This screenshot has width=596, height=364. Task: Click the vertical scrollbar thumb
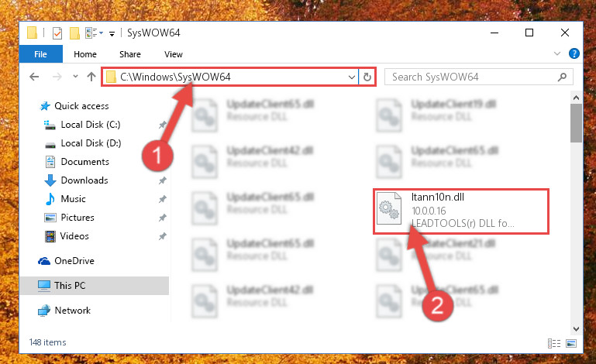pyautogui.click(x=576, y=122)
